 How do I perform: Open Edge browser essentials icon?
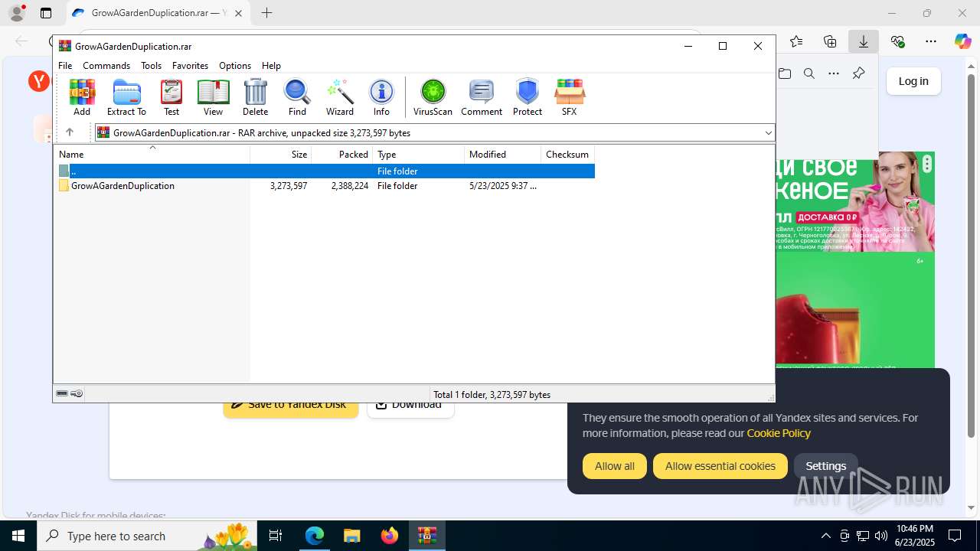(897, 41)
